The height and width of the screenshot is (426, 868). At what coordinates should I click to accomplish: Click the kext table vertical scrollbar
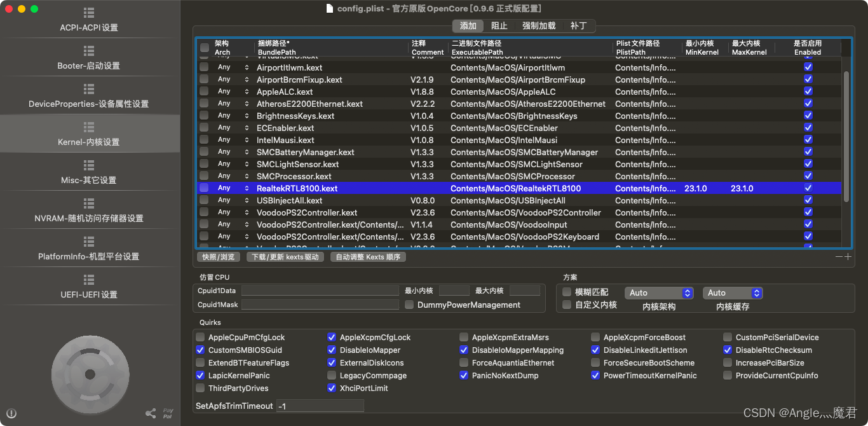click(x=846, y=136)
